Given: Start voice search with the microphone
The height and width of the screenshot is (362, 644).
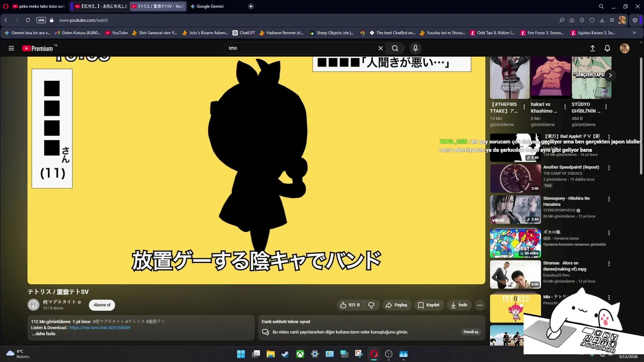Looking at the screenshot, I should tap(415, 48).
